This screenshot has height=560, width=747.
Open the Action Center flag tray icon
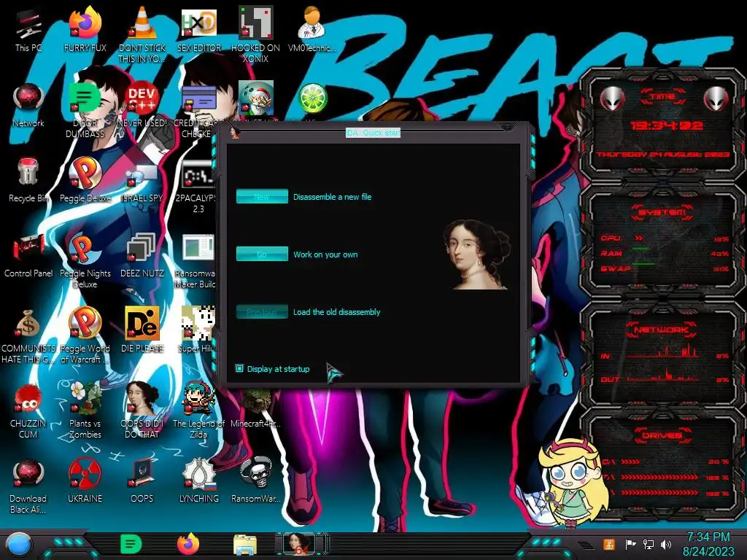pyautogui.click(x=630, y=544)
